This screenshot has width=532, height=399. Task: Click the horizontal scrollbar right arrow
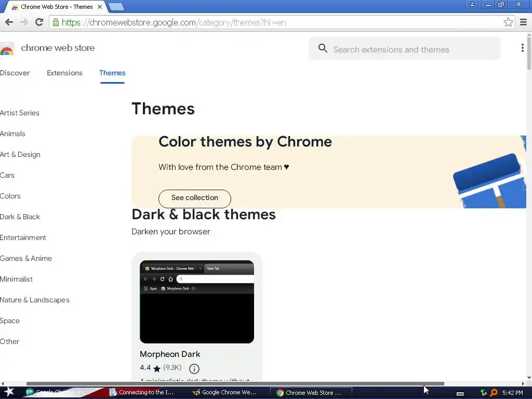click(x=523, y=384)
